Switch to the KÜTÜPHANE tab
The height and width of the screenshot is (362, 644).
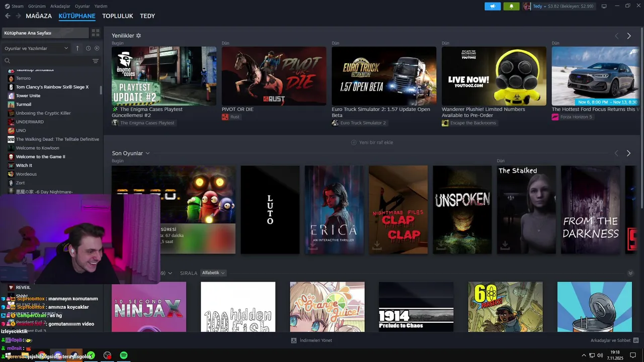tap(77, 16)
